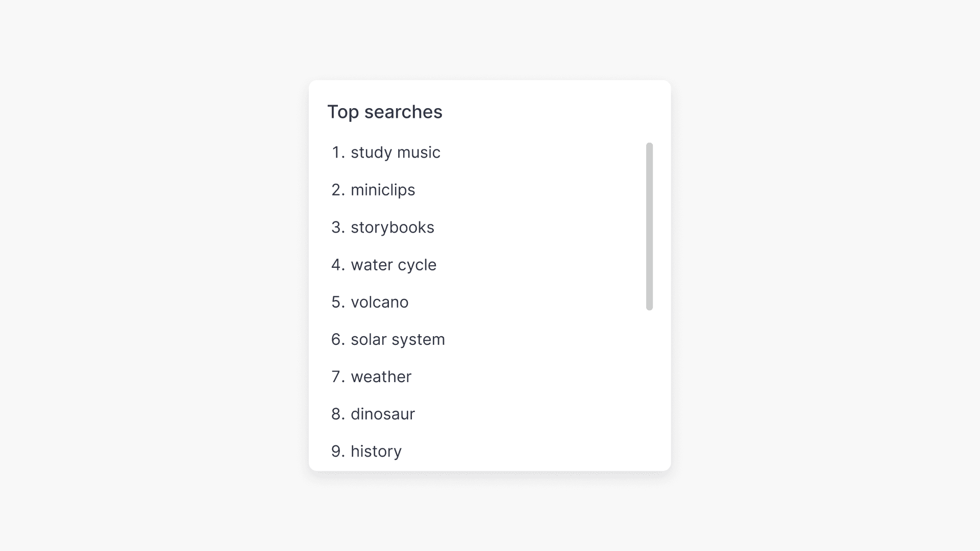The image size is (980, 551).
Task: Click the scrollbar thumb on the right
Action: point(649,226)
